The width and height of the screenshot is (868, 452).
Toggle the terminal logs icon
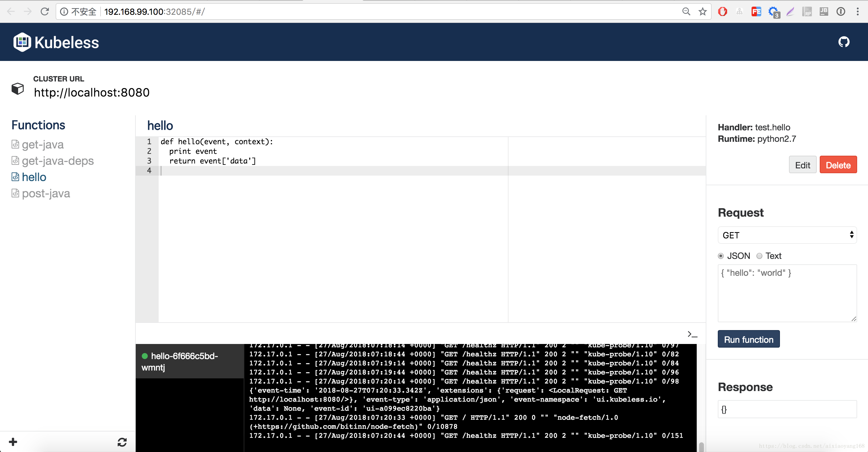[x=692, y=334]
